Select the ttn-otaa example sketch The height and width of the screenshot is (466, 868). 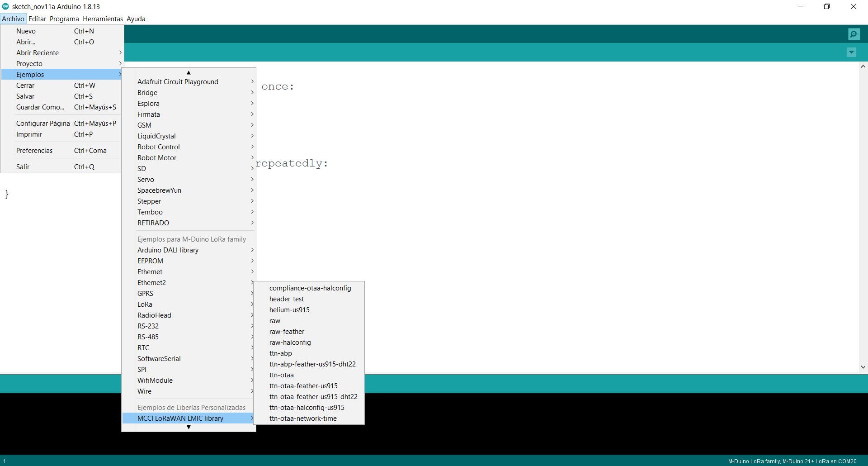[x=282, y=375]
